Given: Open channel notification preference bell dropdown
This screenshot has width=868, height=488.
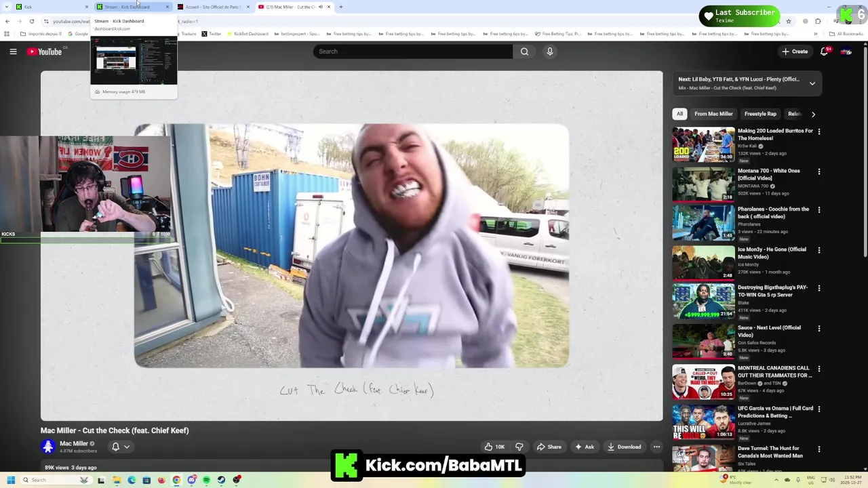Looking at the screenshot, I should point(120,447).
